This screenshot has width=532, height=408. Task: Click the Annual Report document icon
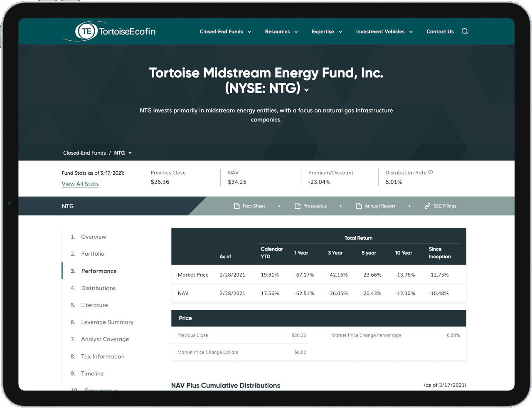tap(359, 206)
